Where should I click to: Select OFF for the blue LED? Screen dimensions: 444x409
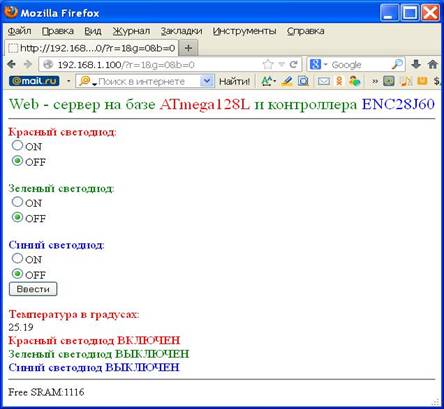[17, 274]
